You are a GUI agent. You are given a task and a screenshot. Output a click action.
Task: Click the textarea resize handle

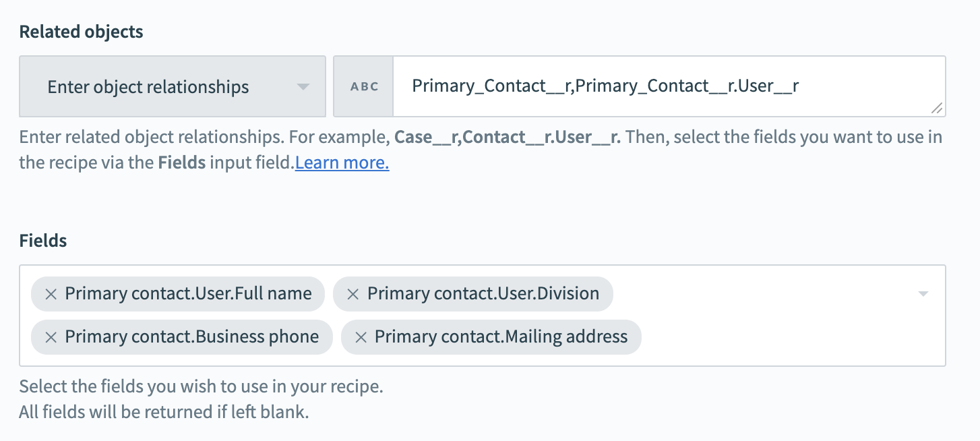(x=937, y=108)
